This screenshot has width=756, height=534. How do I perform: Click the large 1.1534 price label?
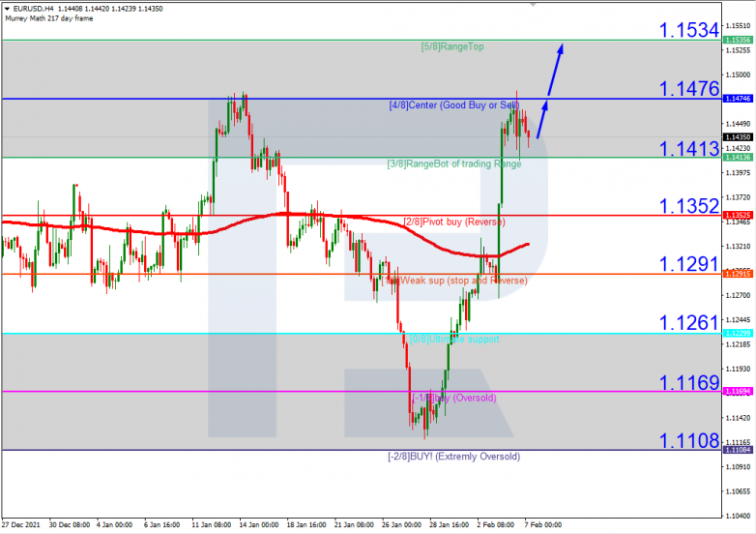689,31
